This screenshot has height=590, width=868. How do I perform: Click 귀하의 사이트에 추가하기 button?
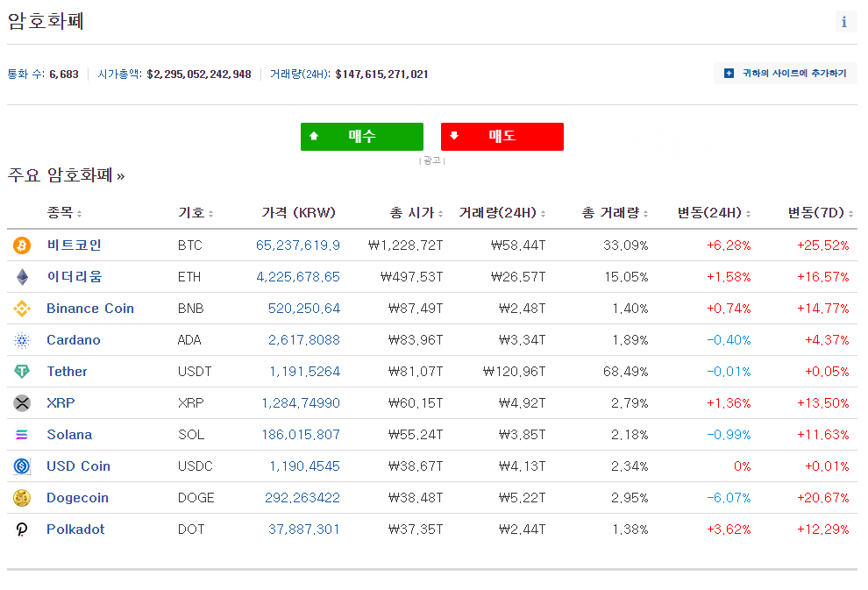coord(785,73)
